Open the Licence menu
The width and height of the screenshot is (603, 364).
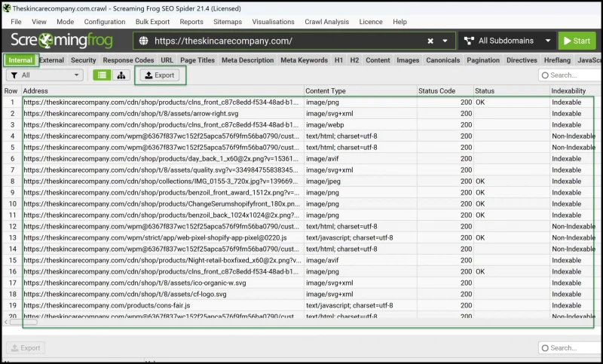(x=371, y=22)
